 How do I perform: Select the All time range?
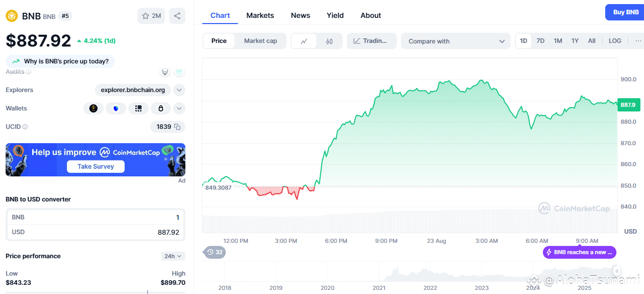click(591, 41)
